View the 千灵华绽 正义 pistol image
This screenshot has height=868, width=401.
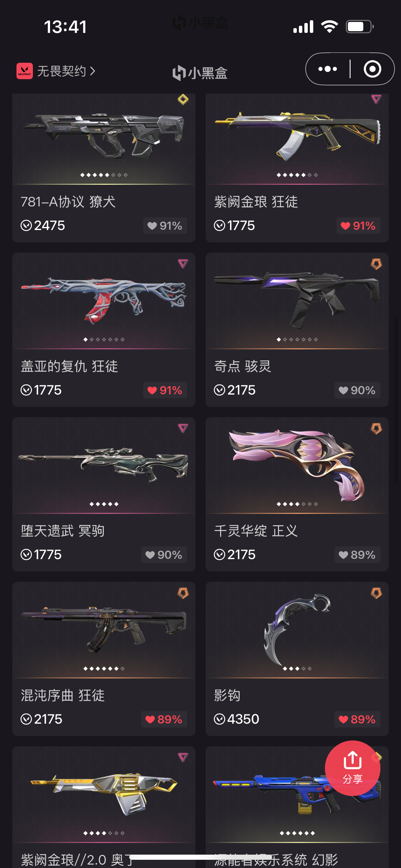click(x=297, y=465)
